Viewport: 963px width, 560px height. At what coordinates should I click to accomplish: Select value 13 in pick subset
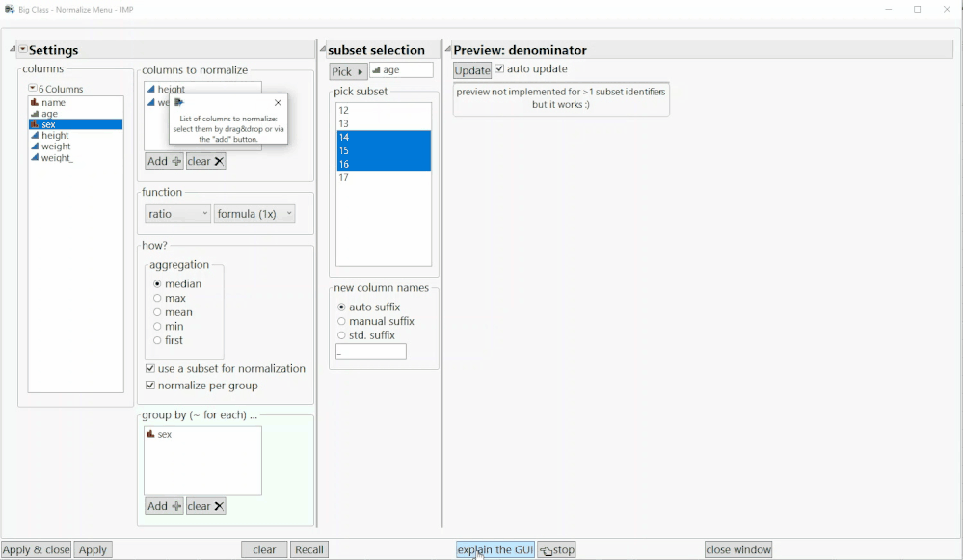(x=384, y=124)
